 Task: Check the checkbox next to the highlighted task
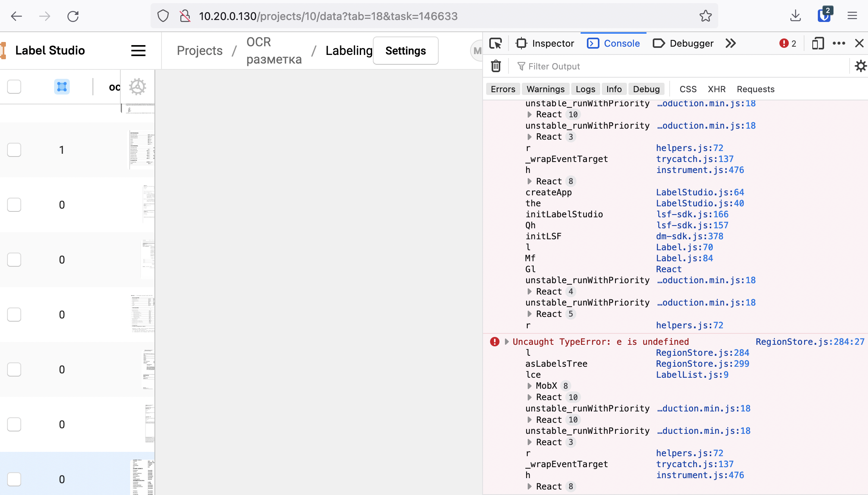14,479
